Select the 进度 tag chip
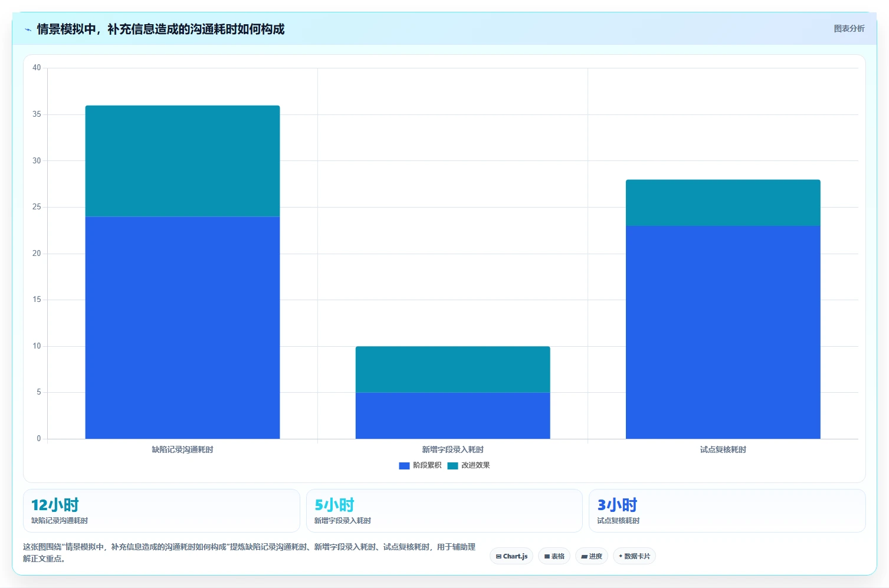 [592, 556]
